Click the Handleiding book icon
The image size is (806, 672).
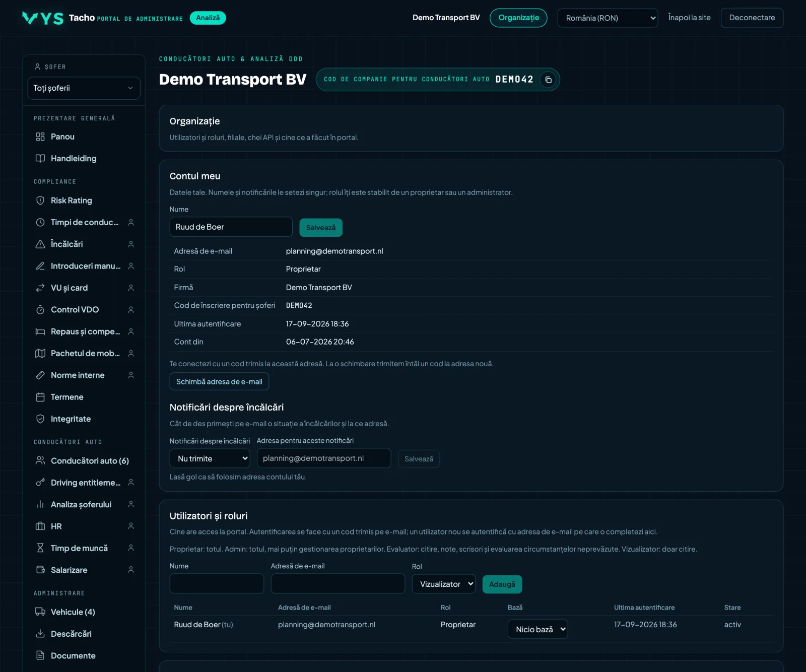click(40, 158)
